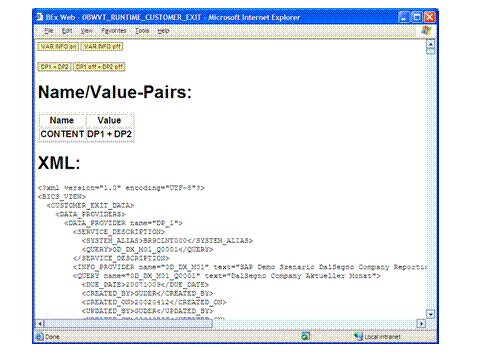Viewport: 480px width, 361px height.
Task: Minimize the Internet Explorer window
Action: pos(404,17)
